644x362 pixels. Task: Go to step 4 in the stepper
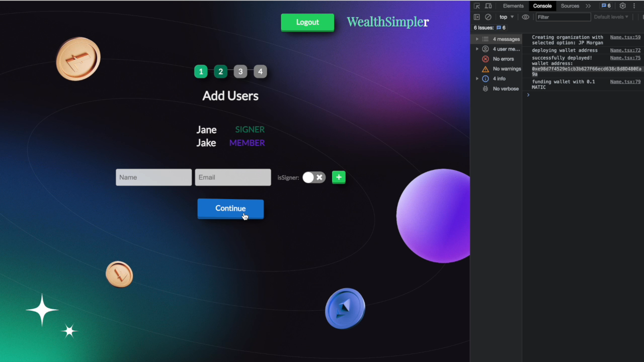[260, 71]
